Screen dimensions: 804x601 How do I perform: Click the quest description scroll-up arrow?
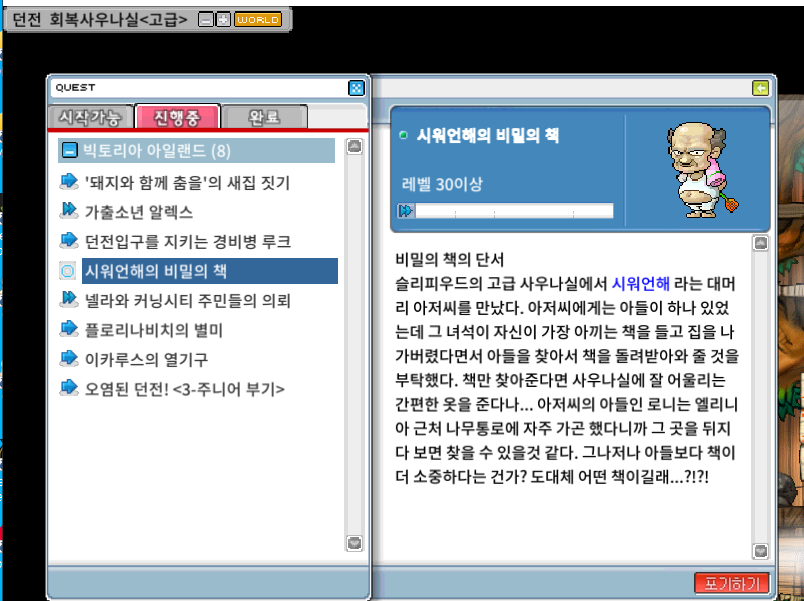[760, 243]
